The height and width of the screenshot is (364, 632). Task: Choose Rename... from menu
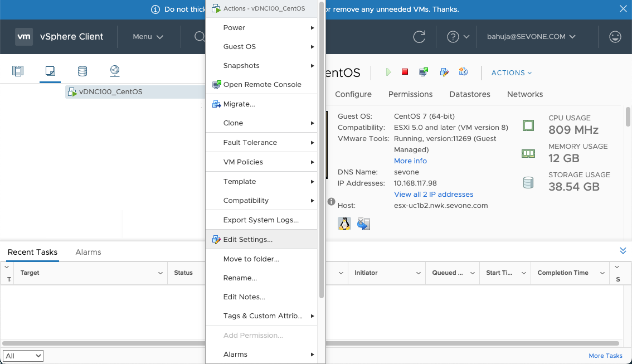point(261,278)
